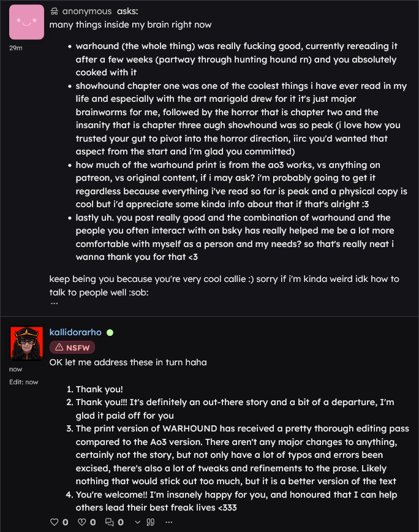
Task: Click the 29m timestamp on the ask
Action: 16,48
